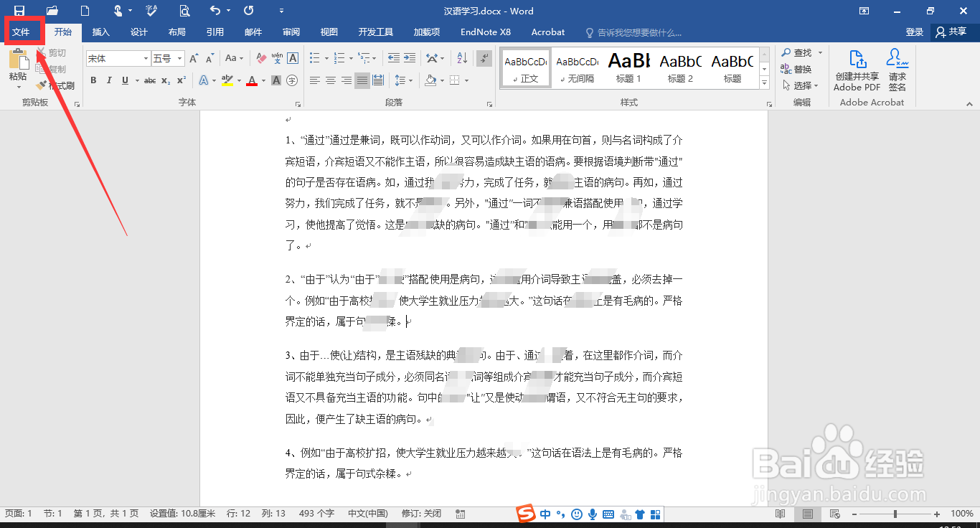Apply subscript formatting
Viewport: 980px width, 528px height.
(166, 80)
